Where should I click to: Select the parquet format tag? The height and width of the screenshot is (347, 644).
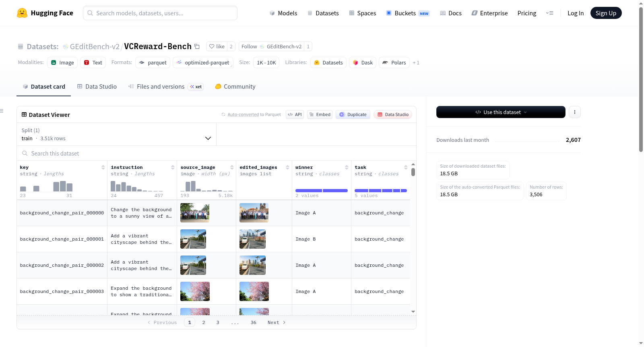pos(153,62)
